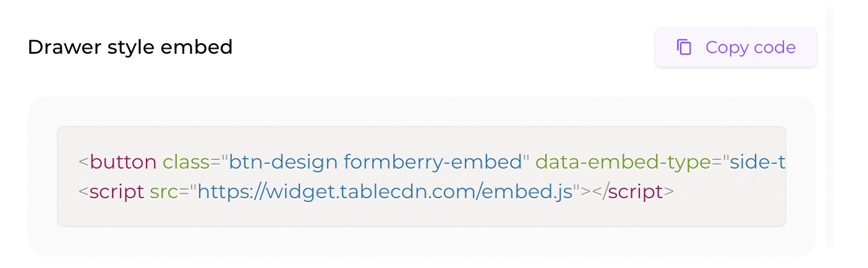Screen dimensions: 868x268
Task: Click the green "class" attribute in code
Action: click(x=186, y=162)
